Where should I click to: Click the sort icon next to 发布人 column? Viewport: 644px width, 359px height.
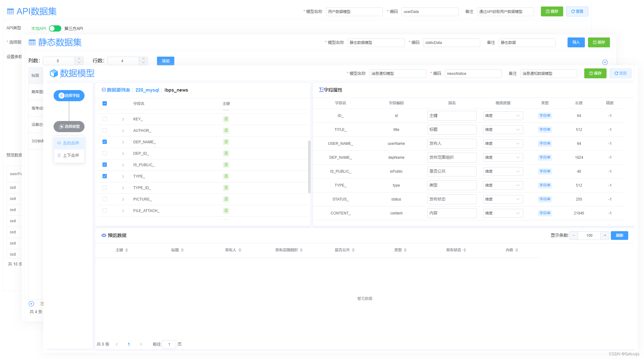[240, 250]
